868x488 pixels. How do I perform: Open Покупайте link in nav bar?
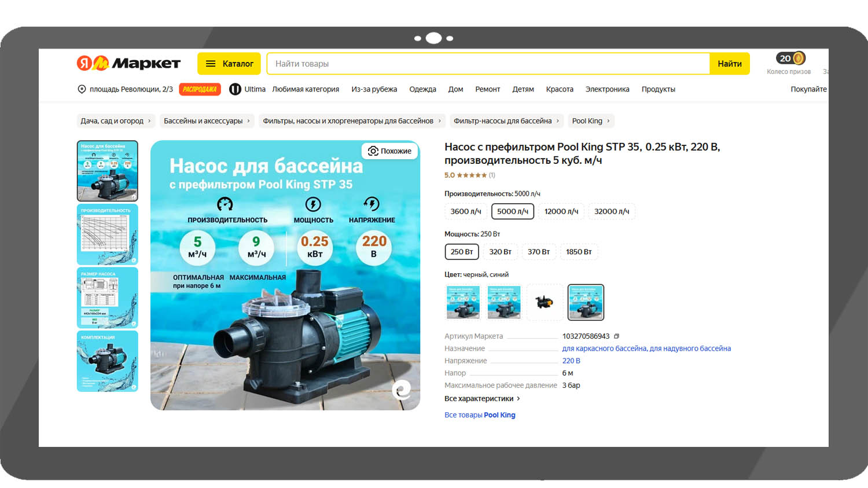[x=808, y=89]
